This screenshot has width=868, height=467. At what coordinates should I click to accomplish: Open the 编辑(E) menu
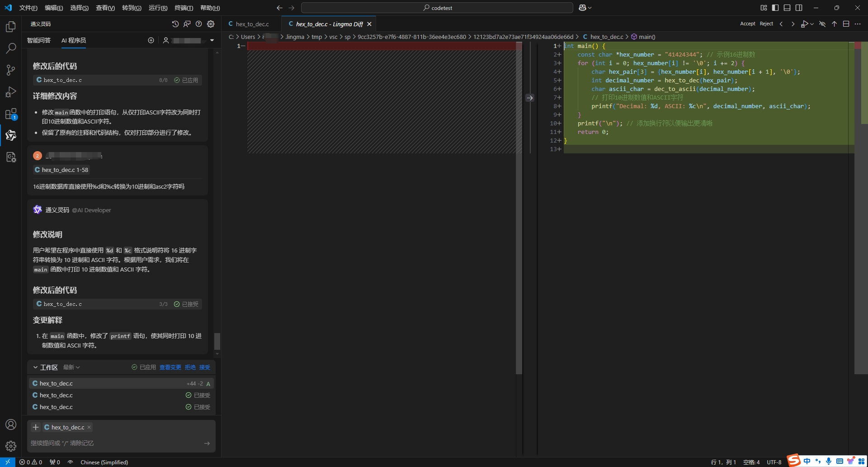point(54,8)
